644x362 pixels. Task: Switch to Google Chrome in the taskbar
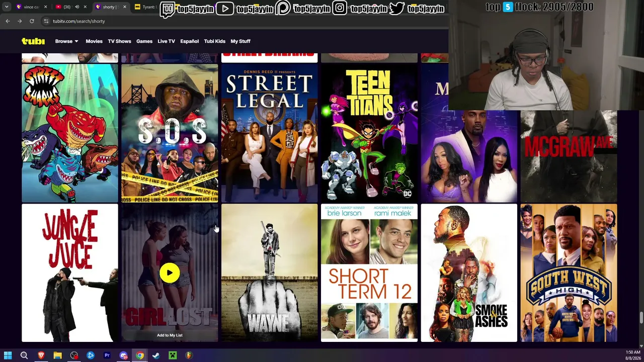pos(139,355)
